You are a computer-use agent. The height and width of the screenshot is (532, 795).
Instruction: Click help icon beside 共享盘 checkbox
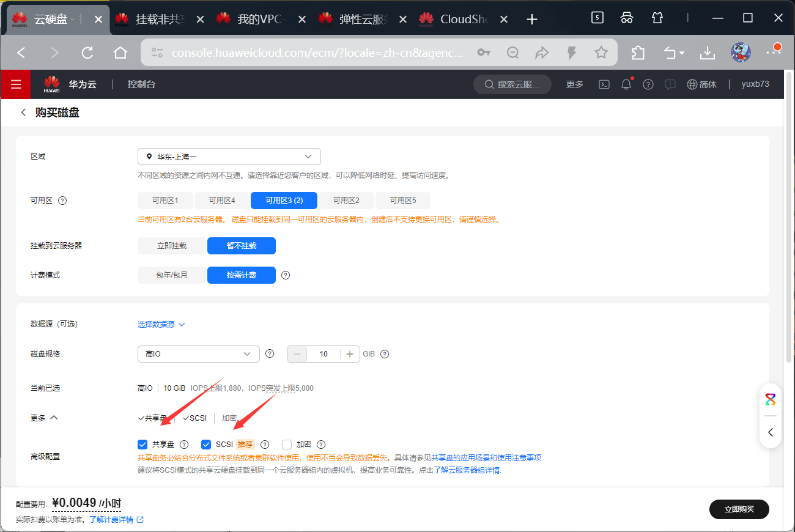(x=184, y=445)
